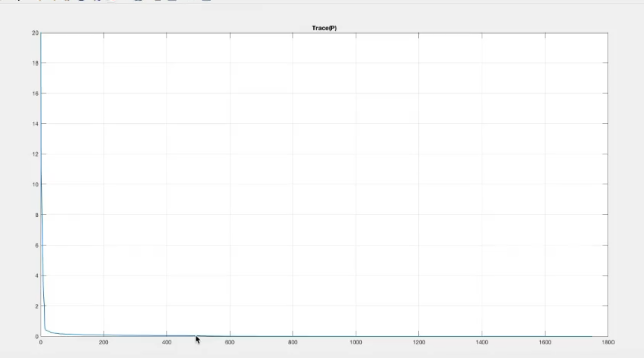This screenshot has height=358, width=644.
Task: Select the x-axis tick label 400
Action: pos(167,343)
